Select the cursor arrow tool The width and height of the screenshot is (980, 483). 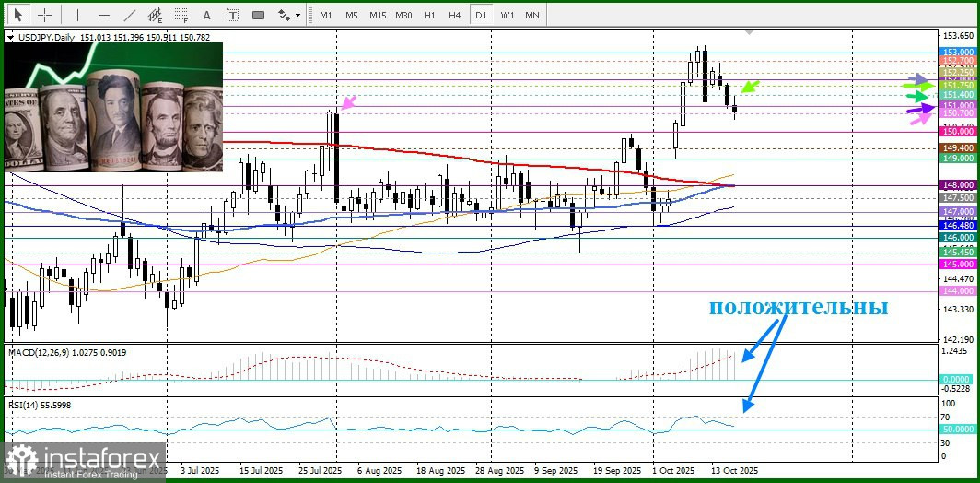[x=17, y=15]
